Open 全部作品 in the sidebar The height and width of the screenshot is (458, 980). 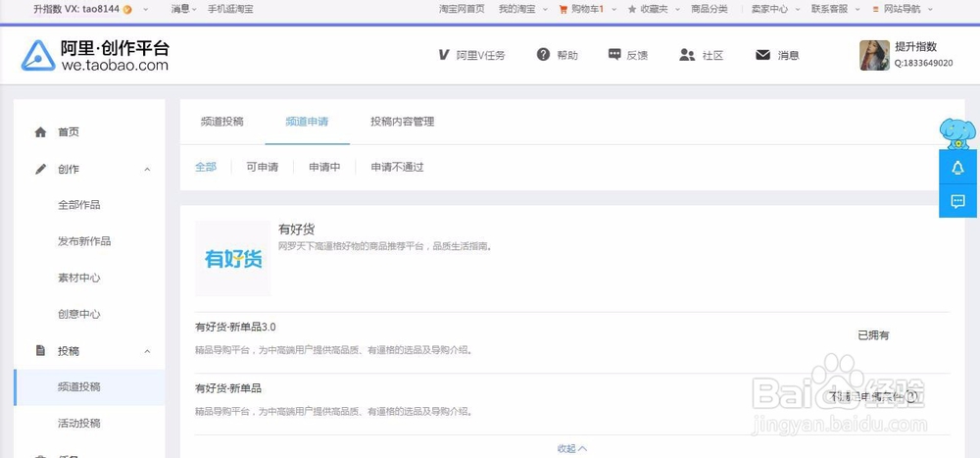(79, 205)
